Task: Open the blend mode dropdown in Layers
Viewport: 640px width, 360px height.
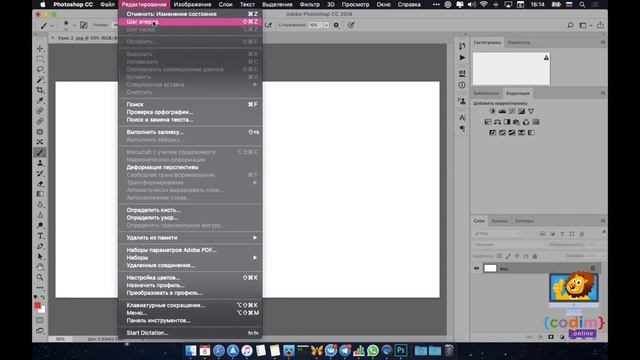Action: 508,244
